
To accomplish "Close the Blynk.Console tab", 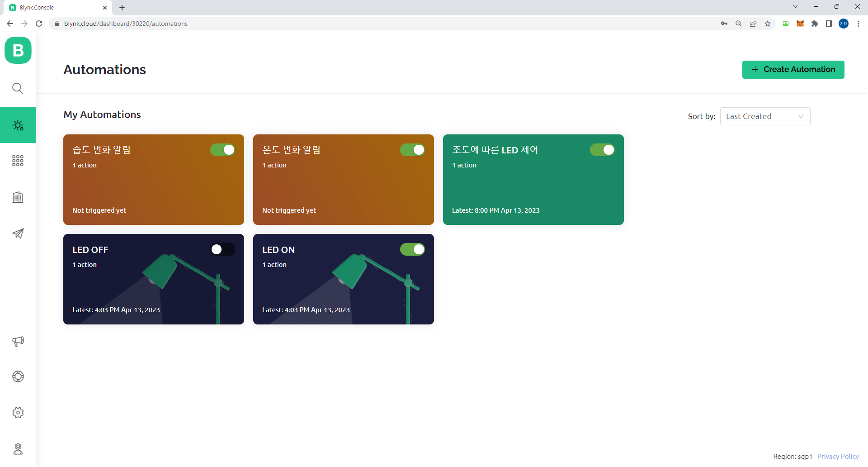I will pos(105,8).
